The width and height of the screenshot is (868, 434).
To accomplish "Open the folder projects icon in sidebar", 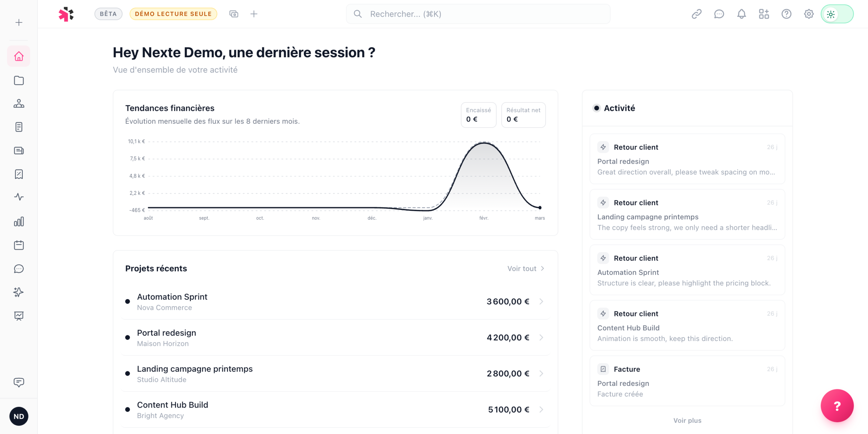I will [x=19, y=80].
